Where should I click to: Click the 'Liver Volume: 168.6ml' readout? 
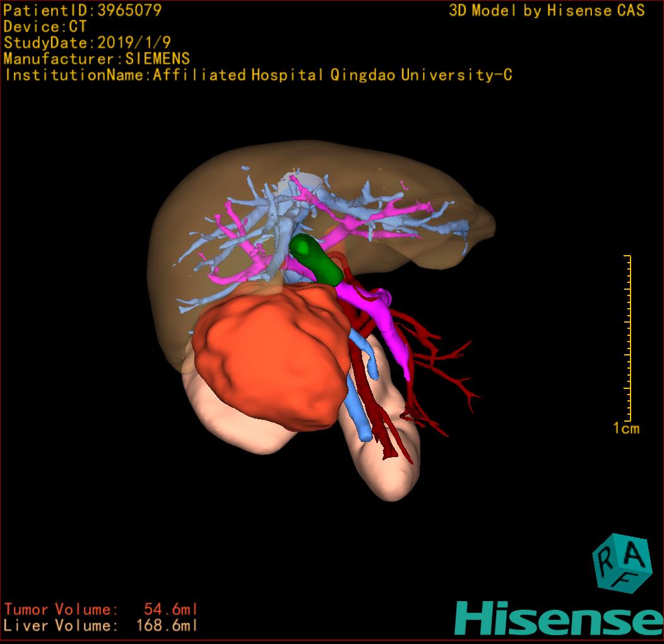[101, 625]
